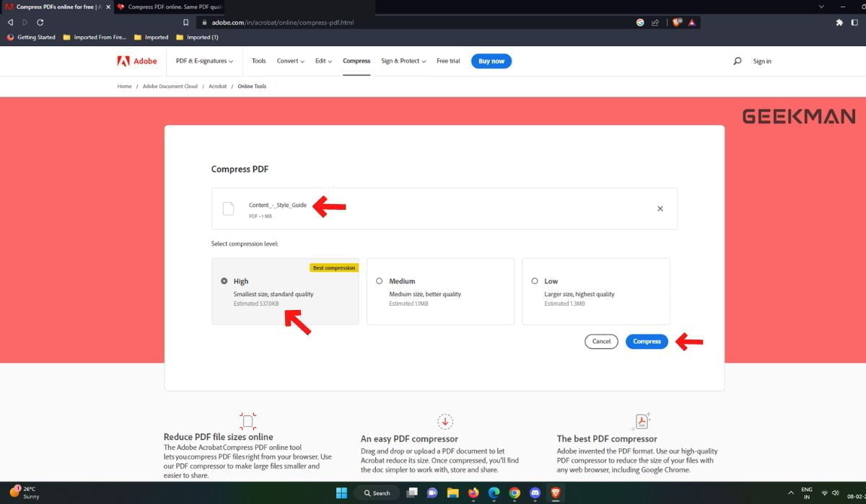Select the Low compression level

point(535,280)
